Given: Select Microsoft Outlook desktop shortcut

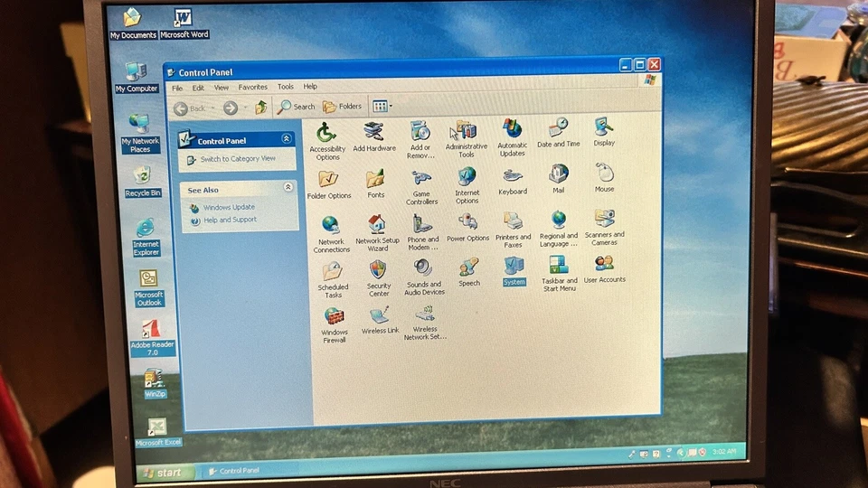Looking at the screenshot, I should (148, 287).
